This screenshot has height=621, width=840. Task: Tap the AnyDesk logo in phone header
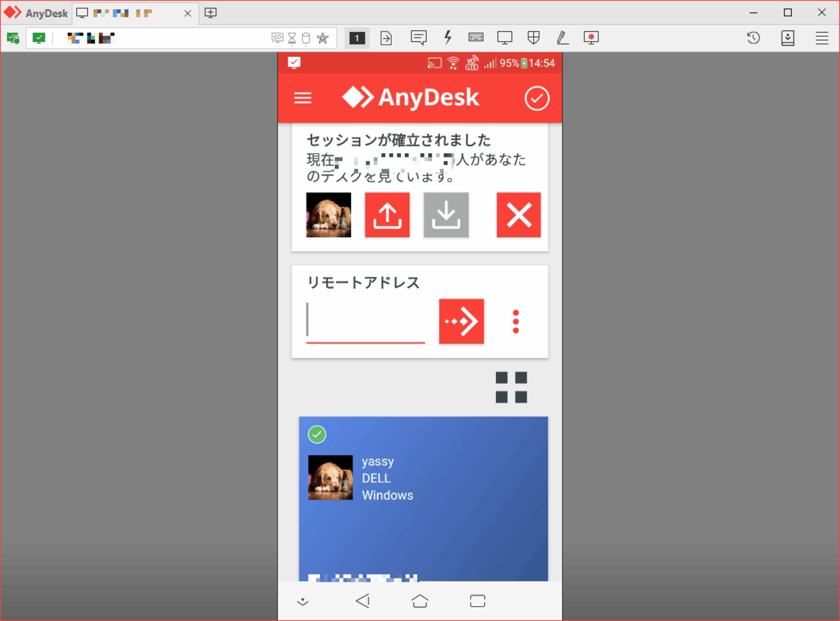click(x=411, y=98)
